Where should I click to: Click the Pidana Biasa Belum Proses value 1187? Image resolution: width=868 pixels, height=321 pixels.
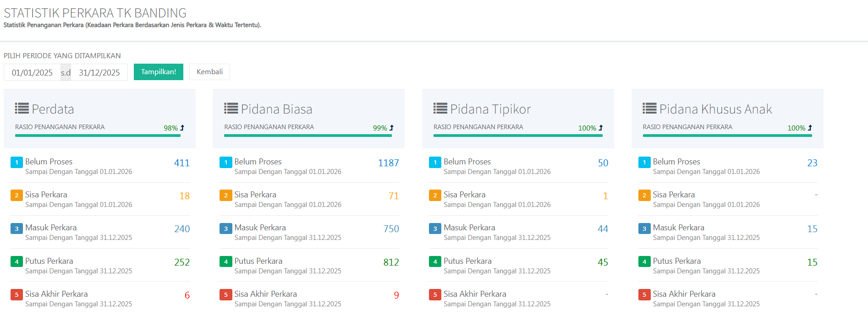[x=388, y=163]
